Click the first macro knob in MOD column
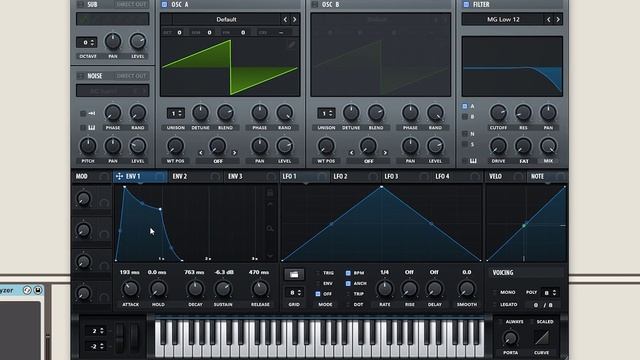 (83, 199)
